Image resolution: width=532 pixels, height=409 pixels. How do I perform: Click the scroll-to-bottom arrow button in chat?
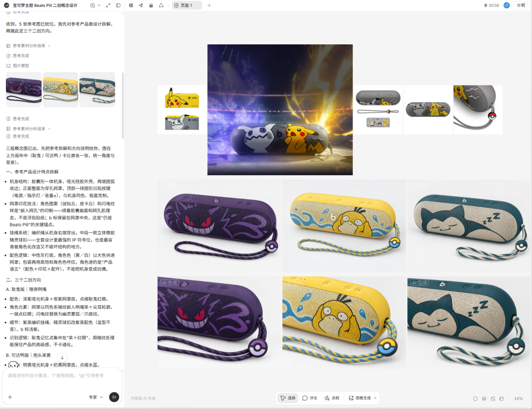[62, 357]
